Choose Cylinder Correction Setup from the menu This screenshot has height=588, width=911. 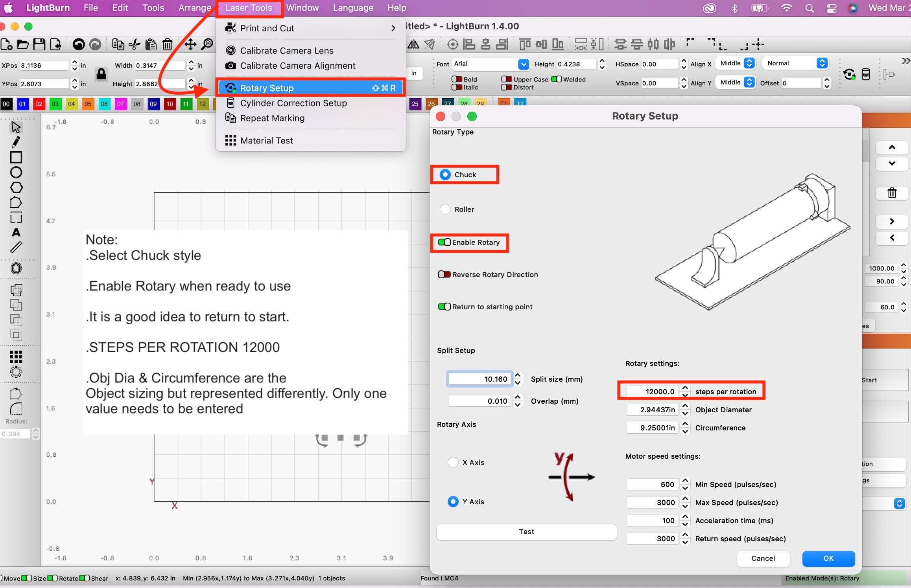coord(294,103)
